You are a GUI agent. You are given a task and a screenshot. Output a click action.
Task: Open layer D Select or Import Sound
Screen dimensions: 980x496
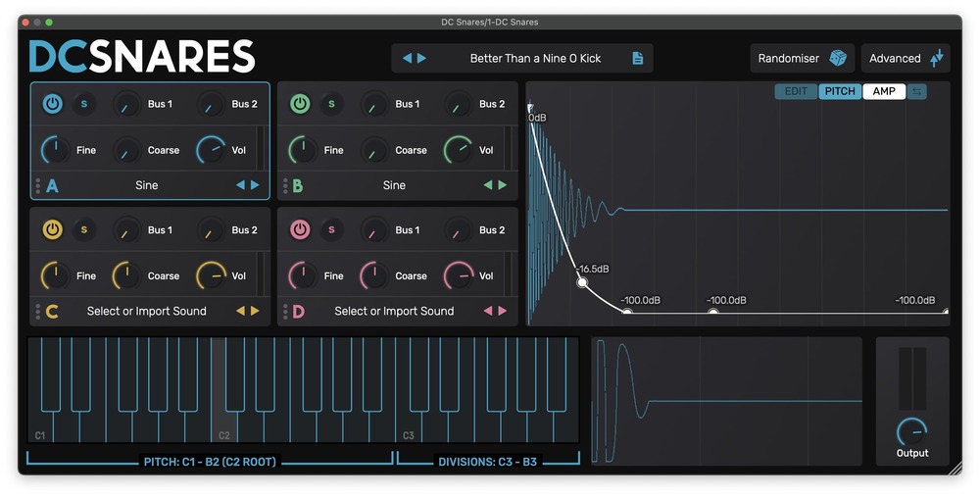pos(394,311)
